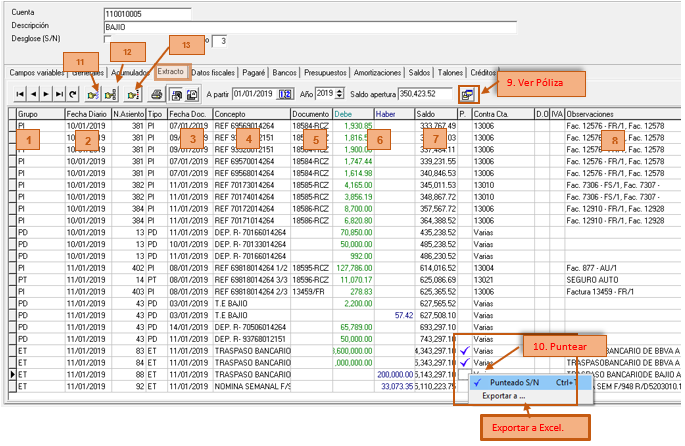Switch to Talones tab
This screenshot has height=446, width=685.
pos(450,73)
